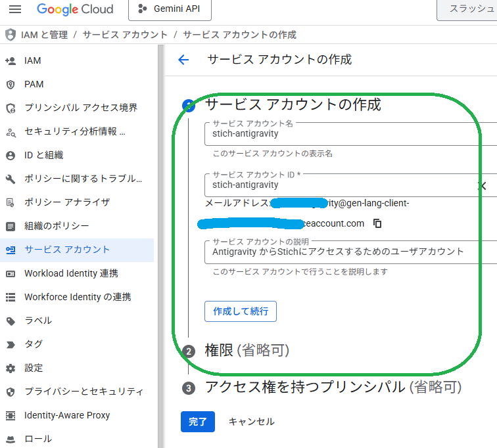Open PAM in the sidebar
497x448 pixels.
point(34,84)
